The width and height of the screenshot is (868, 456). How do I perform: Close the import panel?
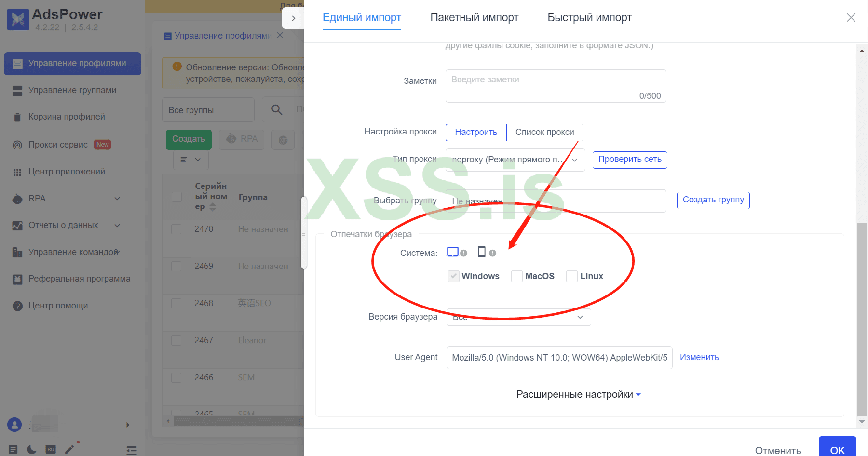coord(851,18)
